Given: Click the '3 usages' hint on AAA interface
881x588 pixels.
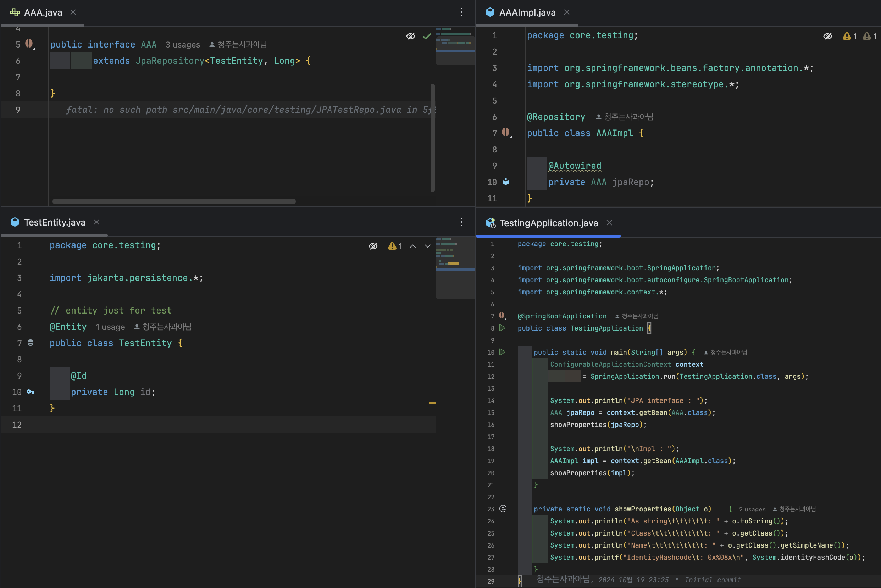Looking at the screenshot, I should 183,45.
